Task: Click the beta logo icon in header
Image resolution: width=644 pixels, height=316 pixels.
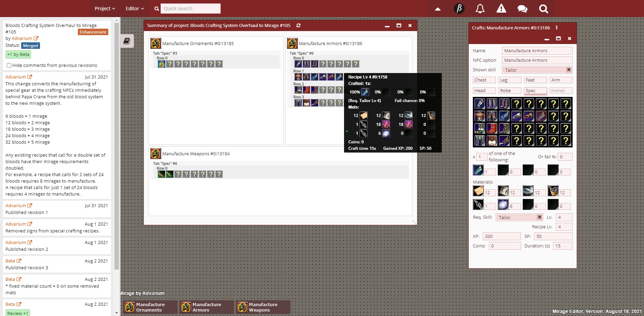Action: (x=459, y=9)
